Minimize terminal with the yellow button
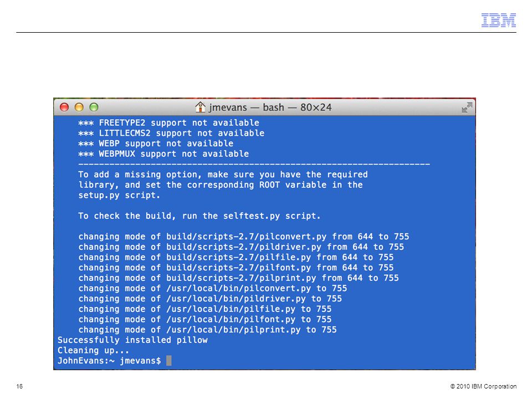This screenshot has height=399, width=532. click(79, 107)
